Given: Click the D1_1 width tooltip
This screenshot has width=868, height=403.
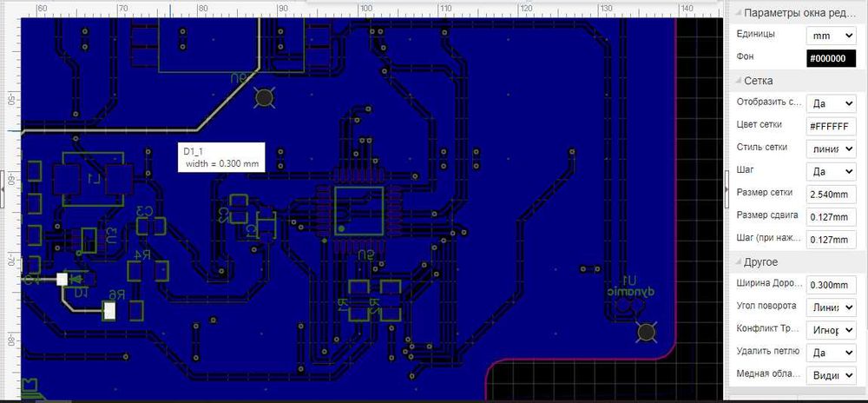Looking at the screenshot, I should [x=221, y=157].
